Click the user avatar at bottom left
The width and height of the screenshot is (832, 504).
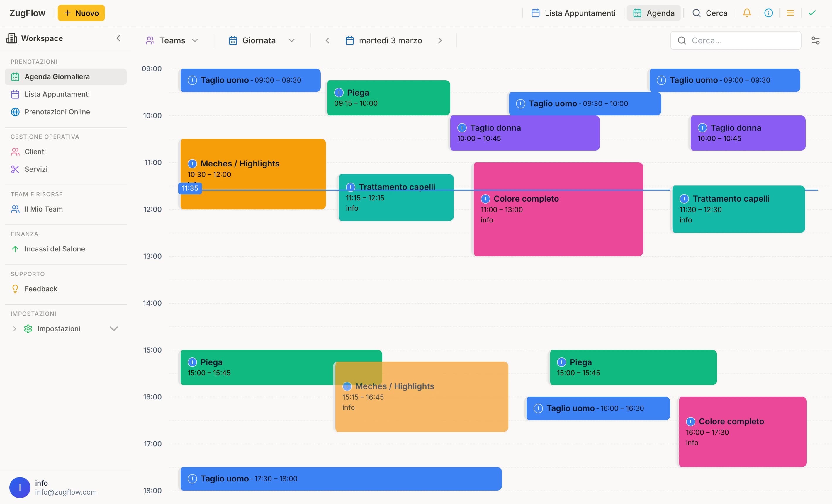coord(20,487)
